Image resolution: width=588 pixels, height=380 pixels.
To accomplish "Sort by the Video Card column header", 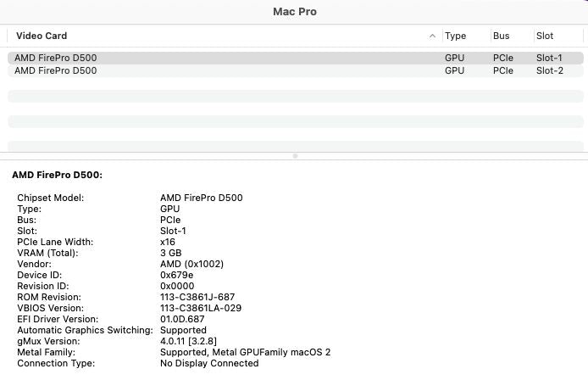I will (42, 36).
